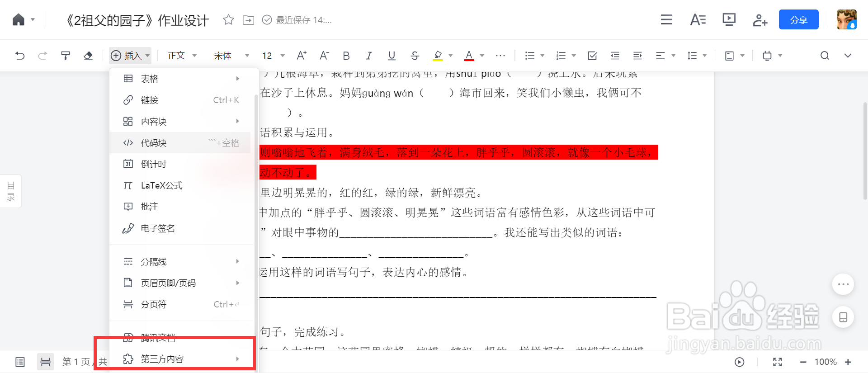Increase font size
868x373 pixels.
pos(301,56)
